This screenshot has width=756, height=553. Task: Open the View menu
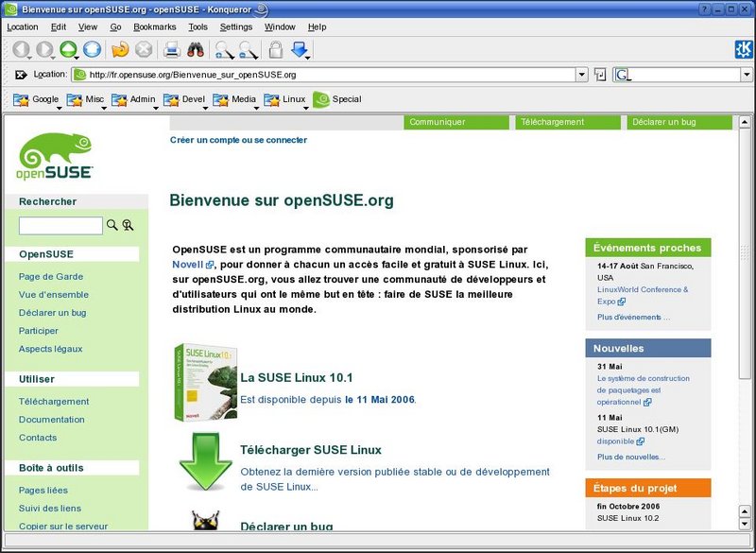(88, 27)
